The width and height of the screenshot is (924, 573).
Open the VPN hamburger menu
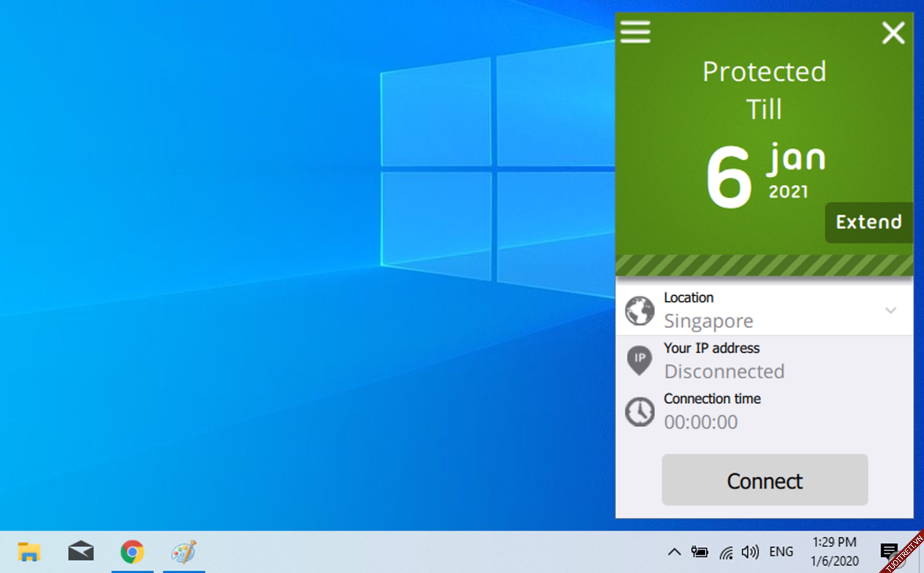pos(635,32)
